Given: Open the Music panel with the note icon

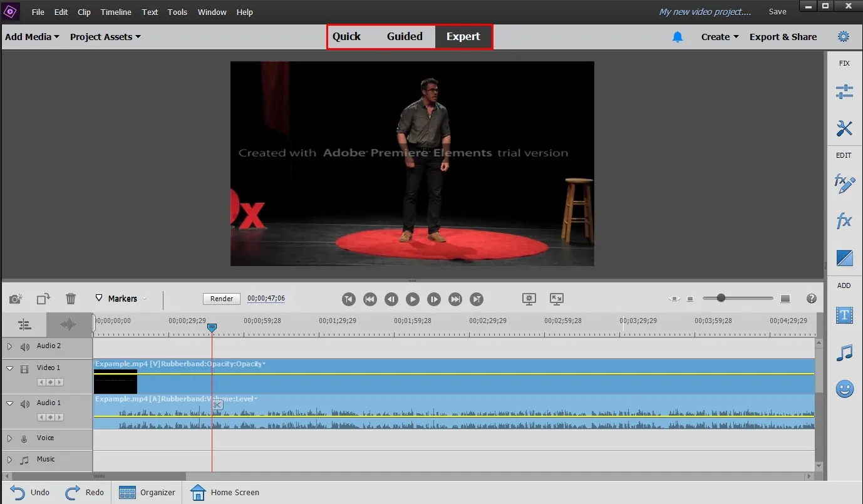Looking at the screenshot, I should (x=844, y=352).
